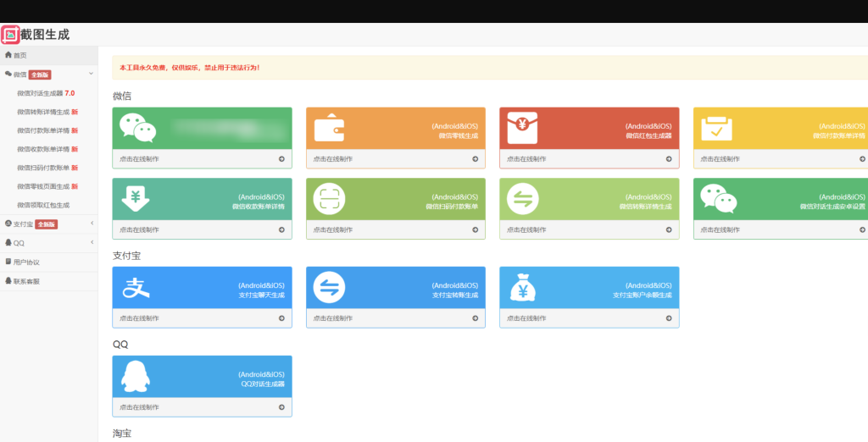
Task: Open 用户协议 from the sidebar
Action: point(26,262)
